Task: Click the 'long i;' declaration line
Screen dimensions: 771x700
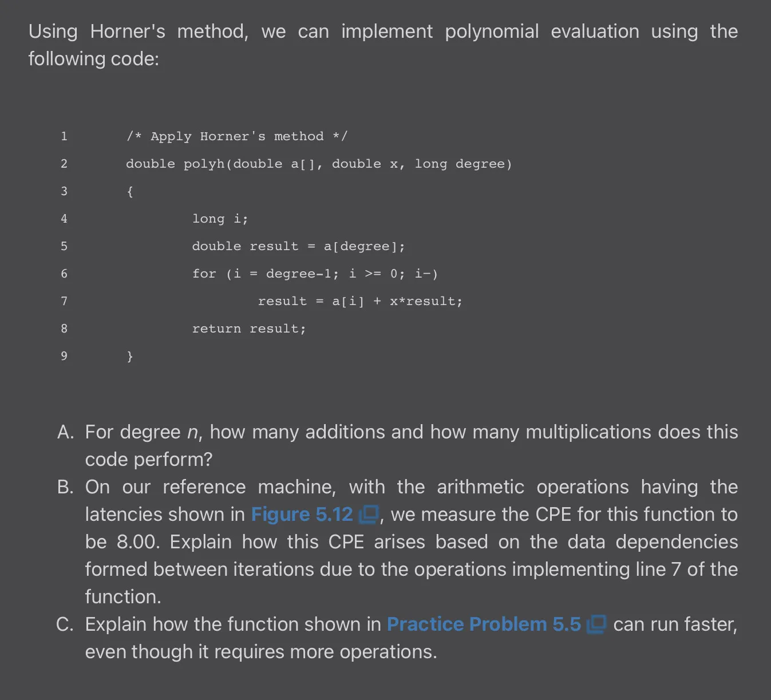Action: 220,219
